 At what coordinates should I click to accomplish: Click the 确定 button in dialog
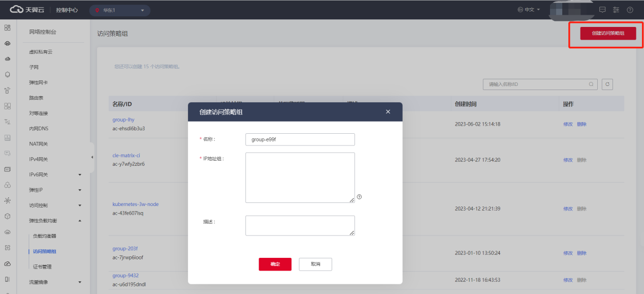point(275,264)
